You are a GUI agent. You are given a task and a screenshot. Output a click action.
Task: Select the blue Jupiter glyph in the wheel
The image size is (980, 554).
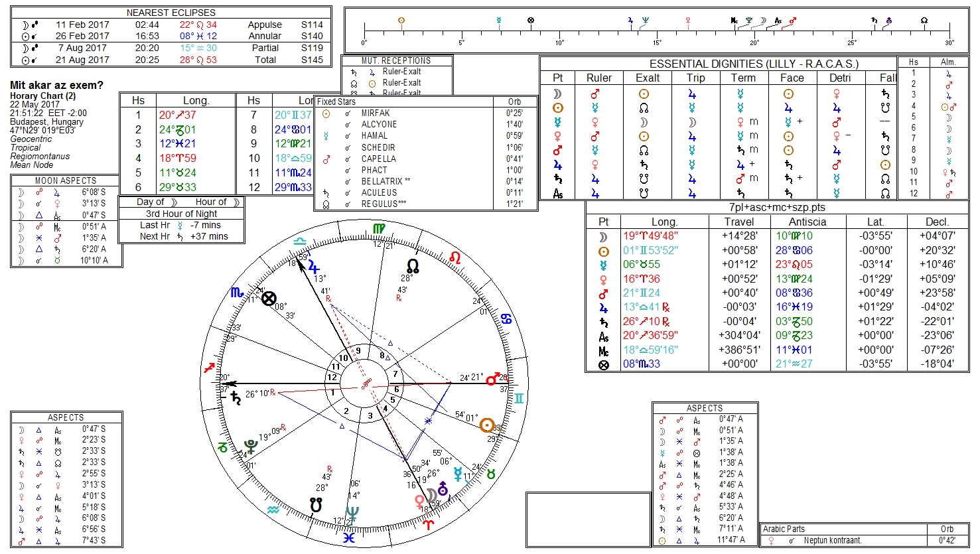(x=313, y=267)
